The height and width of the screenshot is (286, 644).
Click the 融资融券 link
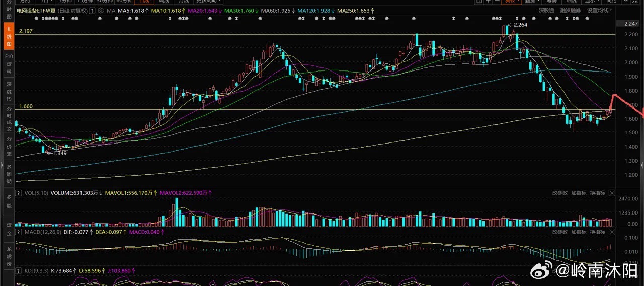pos(571,10)
